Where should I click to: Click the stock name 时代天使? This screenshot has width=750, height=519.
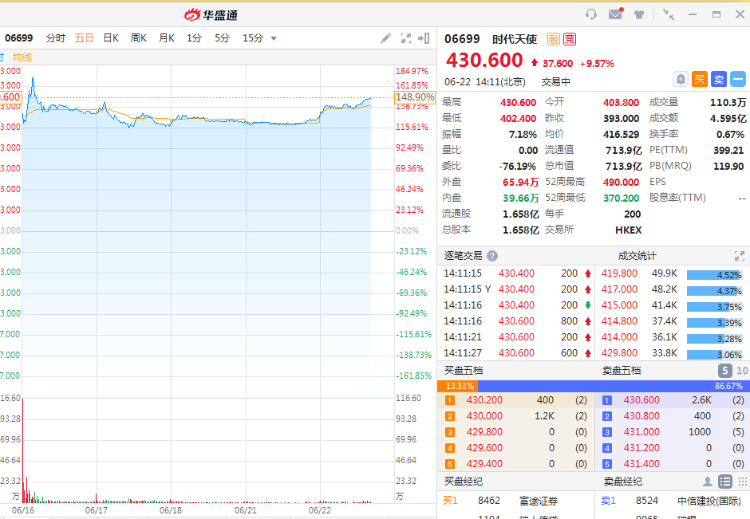point(515,39)
